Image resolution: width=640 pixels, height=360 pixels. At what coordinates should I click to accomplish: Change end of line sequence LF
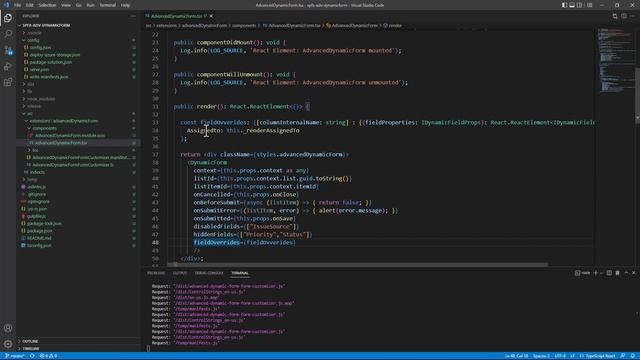click(x=572, y=356)
